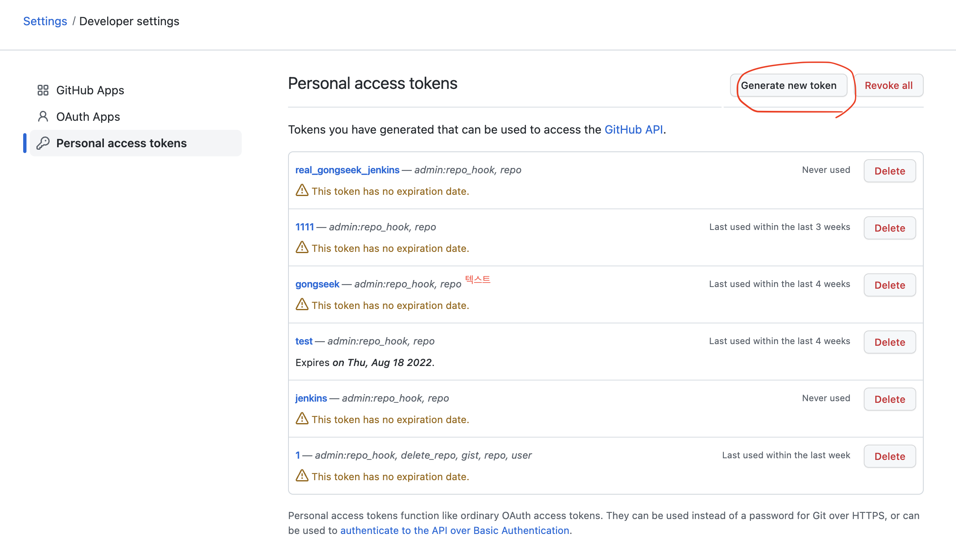Delete the token named test

889,342
